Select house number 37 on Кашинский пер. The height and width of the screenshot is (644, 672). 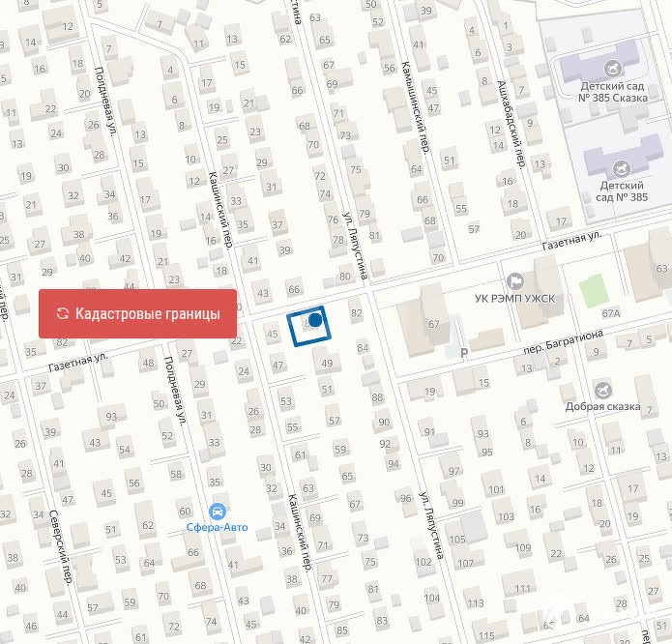point(278,225)
